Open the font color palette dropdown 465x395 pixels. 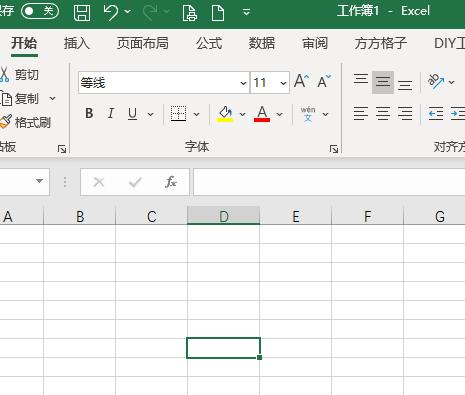(280, 114)
